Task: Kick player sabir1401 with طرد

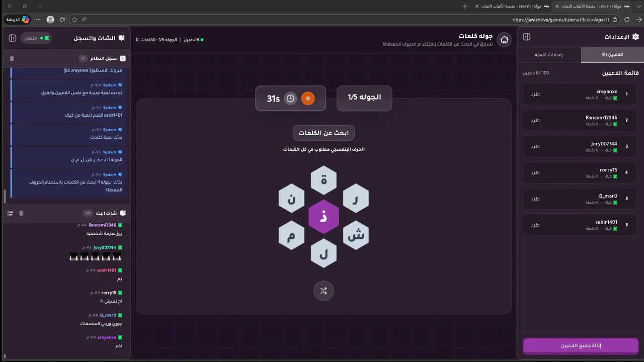Action: [x=535, y=225]
